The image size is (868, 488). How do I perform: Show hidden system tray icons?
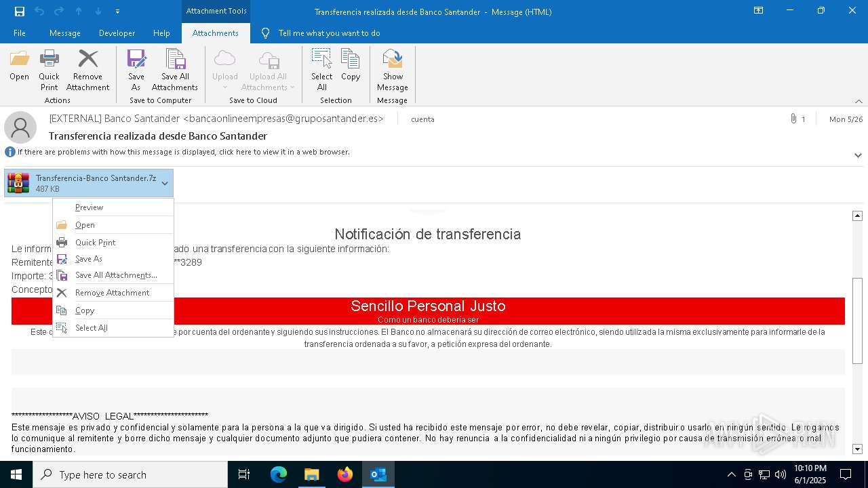(x=731, y=474)
